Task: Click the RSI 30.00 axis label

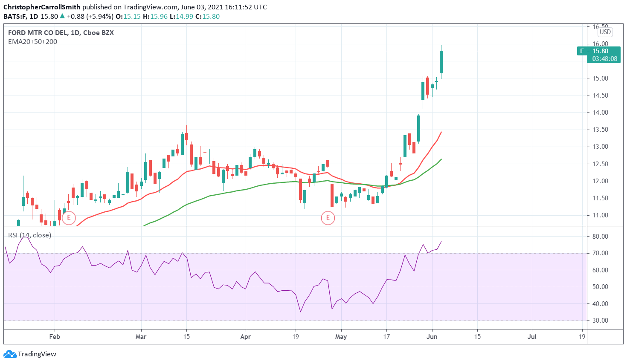Action: [x=600, y=321]
